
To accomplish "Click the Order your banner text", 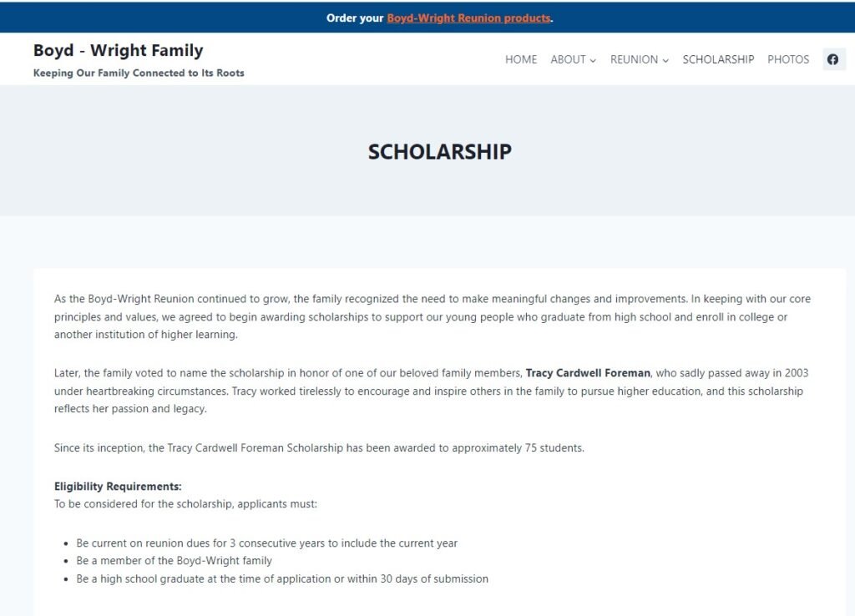I will tap(355, 18).
